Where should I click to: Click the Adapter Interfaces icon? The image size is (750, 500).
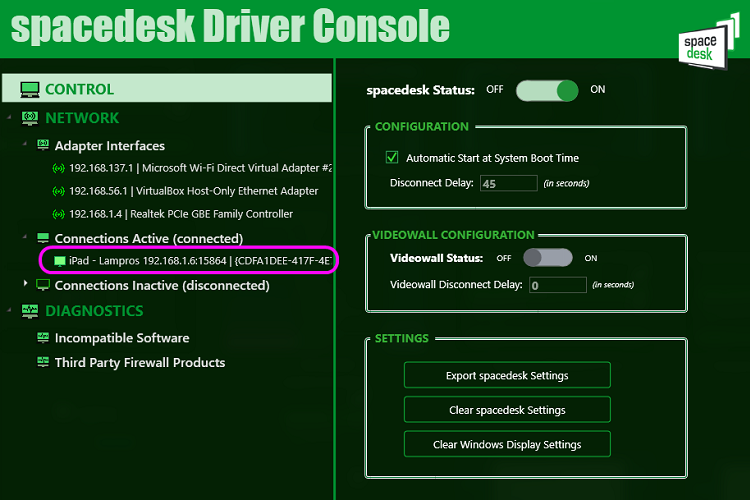[43, 145]
